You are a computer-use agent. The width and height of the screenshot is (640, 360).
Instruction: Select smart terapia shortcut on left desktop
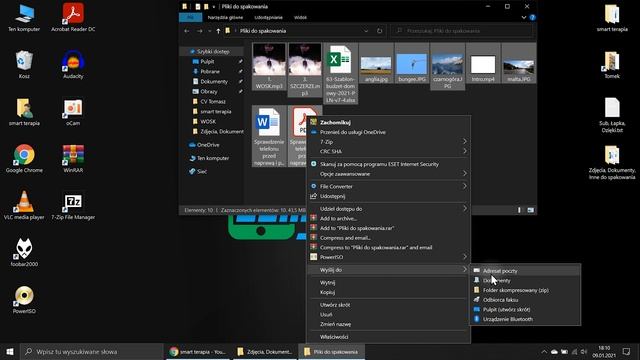(x=24, y=111)
